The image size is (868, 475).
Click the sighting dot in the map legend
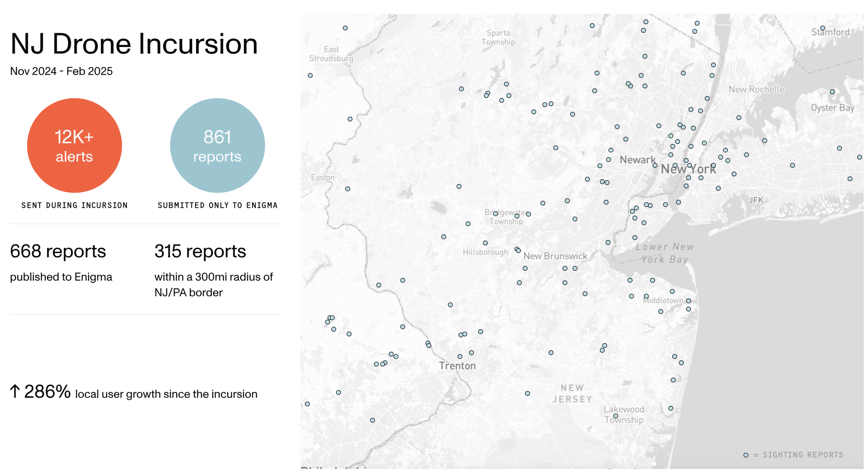pos(746,455)
